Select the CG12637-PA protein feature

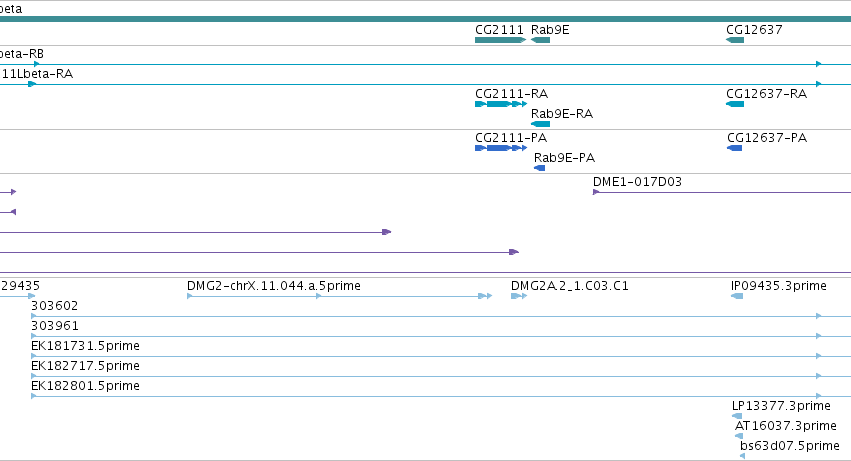(x=734, y=148)
